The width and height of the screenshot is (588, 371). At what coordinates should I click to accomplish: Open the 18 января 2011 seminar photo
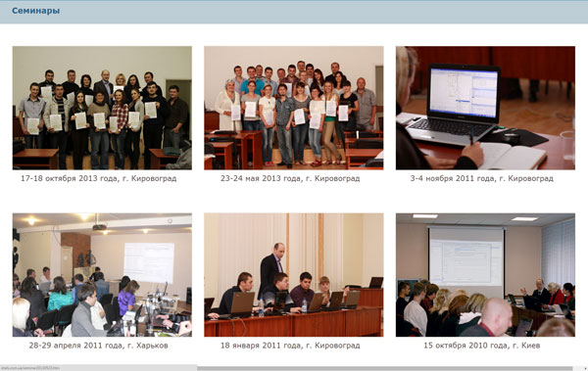pyautogui.click(x=294, y=275)
